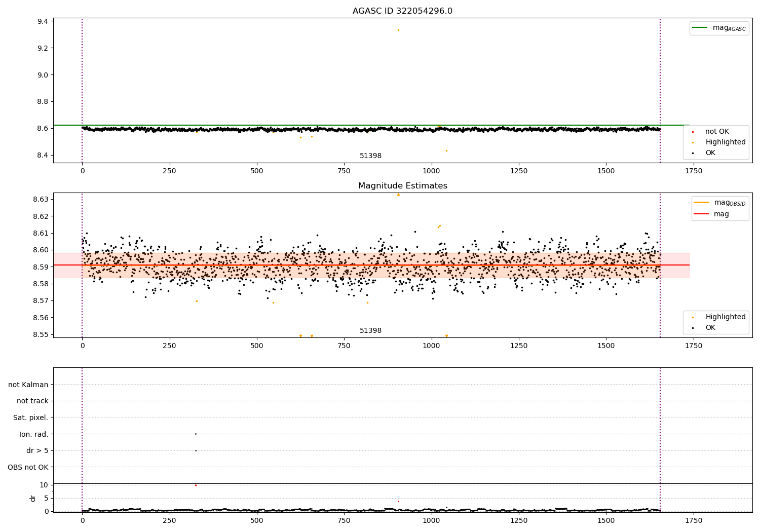
Task: Click the 500 x-tick under the middle plot
Action: click(257, 346)
